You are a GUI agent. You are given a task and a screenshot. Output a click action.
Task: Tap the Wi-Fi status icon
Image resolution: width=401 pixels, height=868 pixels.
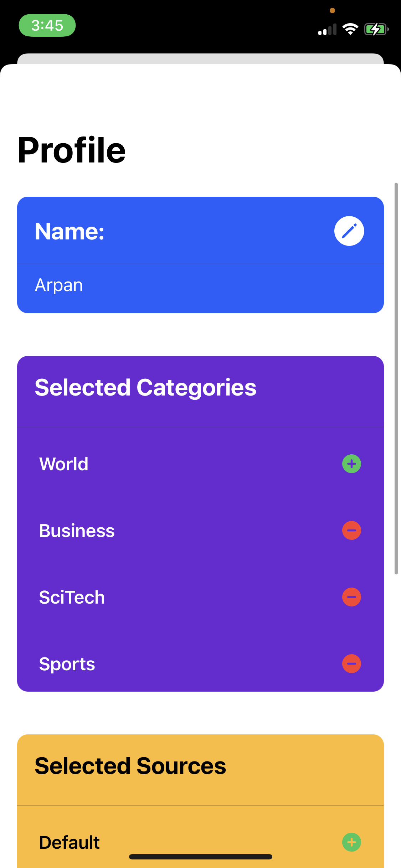[x=350, y=29]
